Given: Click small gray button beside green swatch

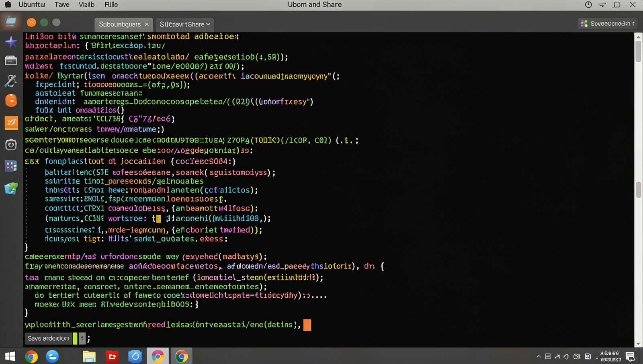Looking at the screenshot, I should coord(82,338).
